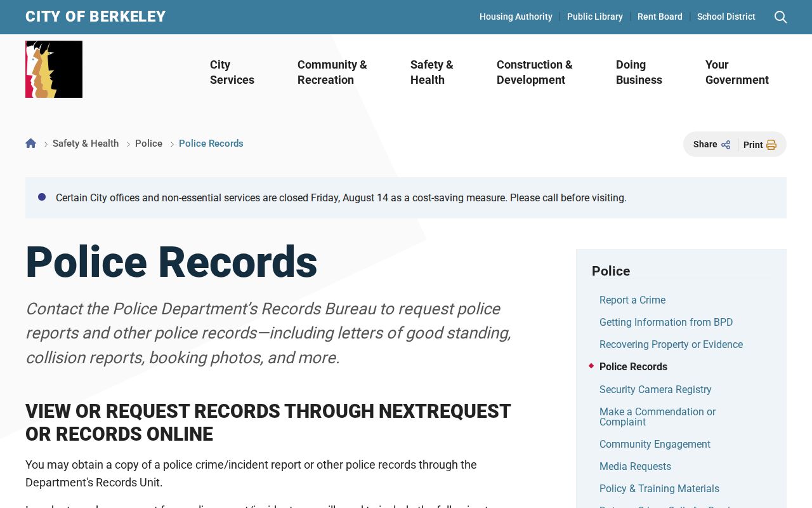Viewport: 812px width, 508px height.
Task: Open the site search magnifier icon
Action: [x=780, y=17]
